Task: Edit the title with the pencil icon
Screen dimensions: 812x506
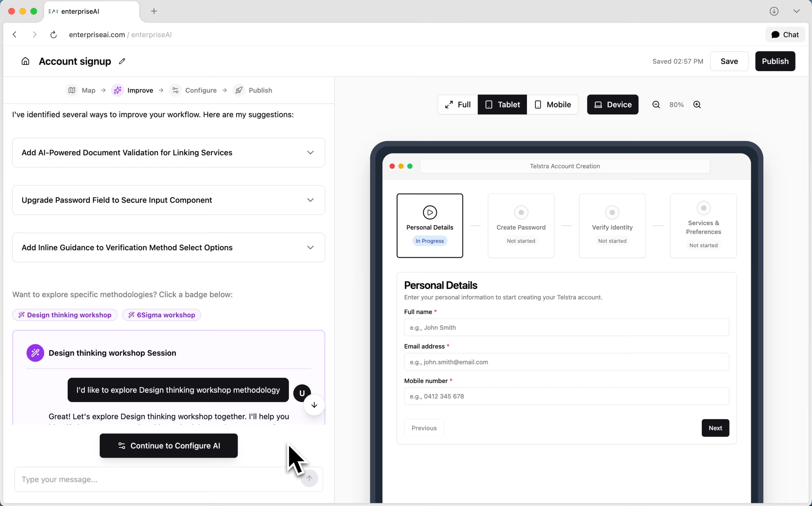Action: click(122, 61)
